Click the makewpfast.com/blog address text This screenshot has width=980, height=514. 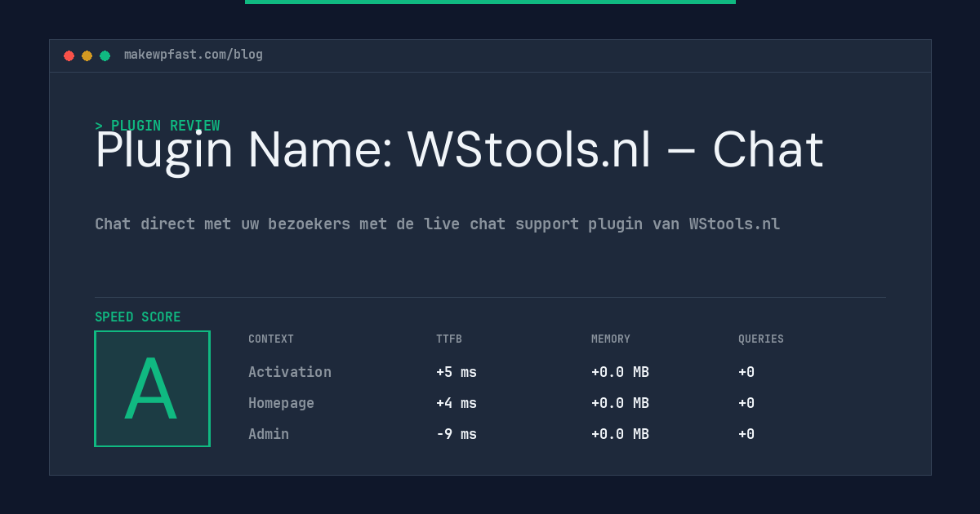(x=194, y=55)
